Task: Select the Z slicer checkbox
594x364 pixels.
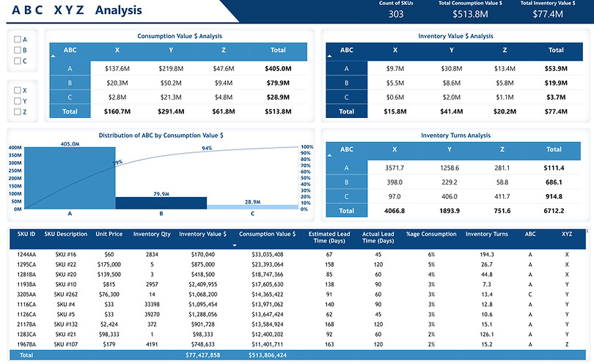Action: click(x=17, y=111)
